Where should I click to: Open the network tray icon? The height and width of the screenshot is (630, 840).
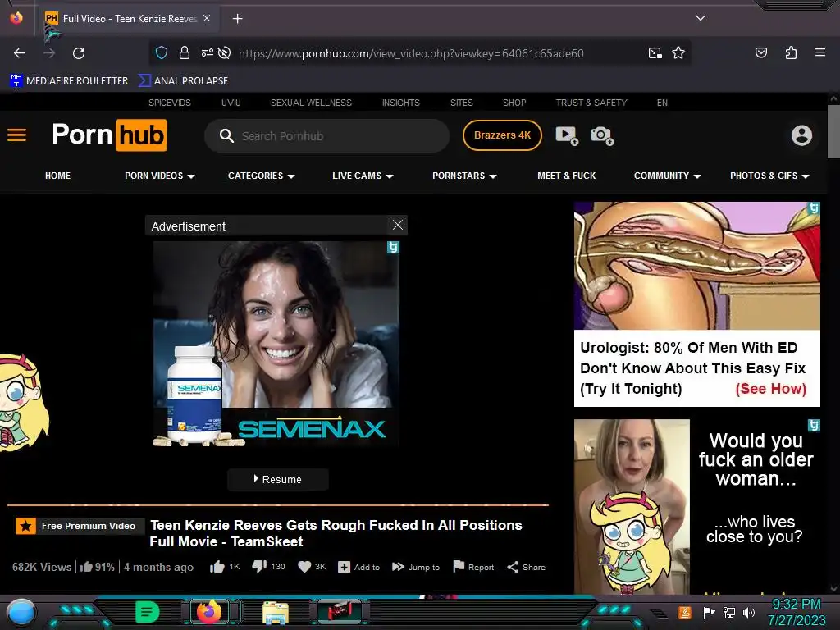click(729, 612)
